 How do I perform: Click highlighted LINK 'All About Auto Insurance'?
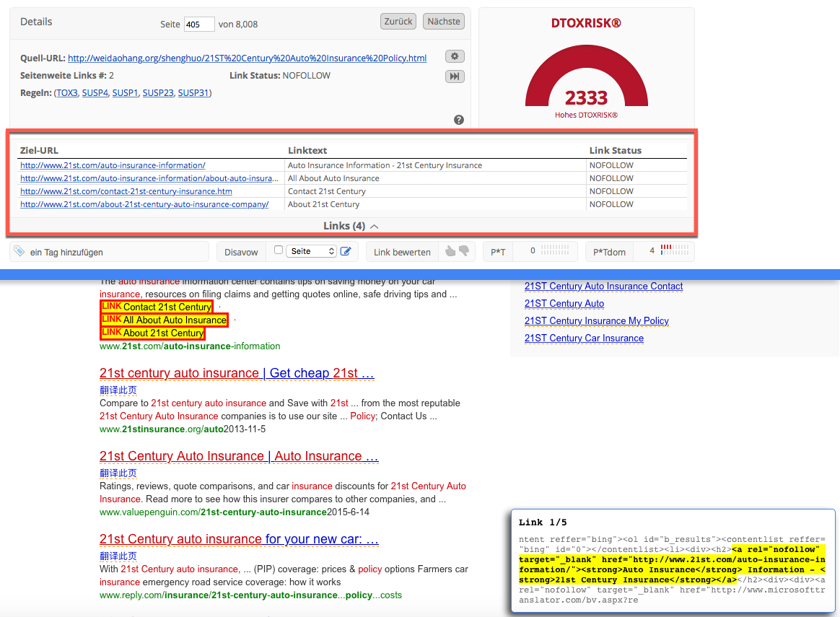(x=165, y=320)
